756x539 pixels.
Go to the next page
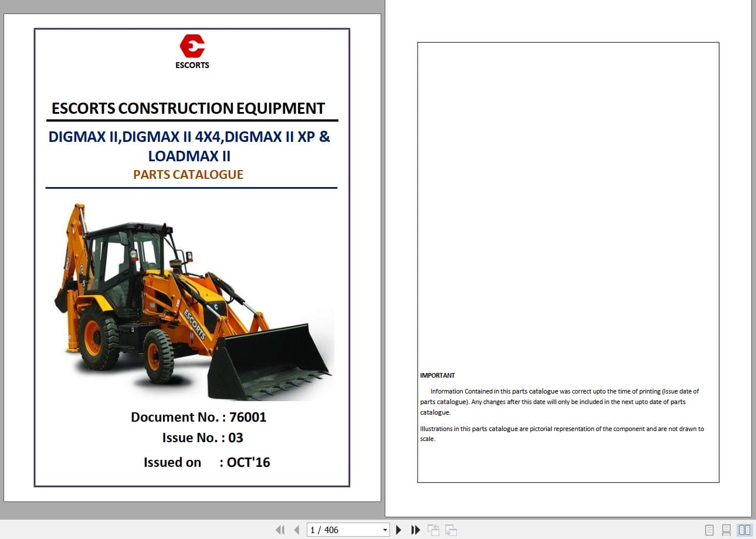(399, 530)
